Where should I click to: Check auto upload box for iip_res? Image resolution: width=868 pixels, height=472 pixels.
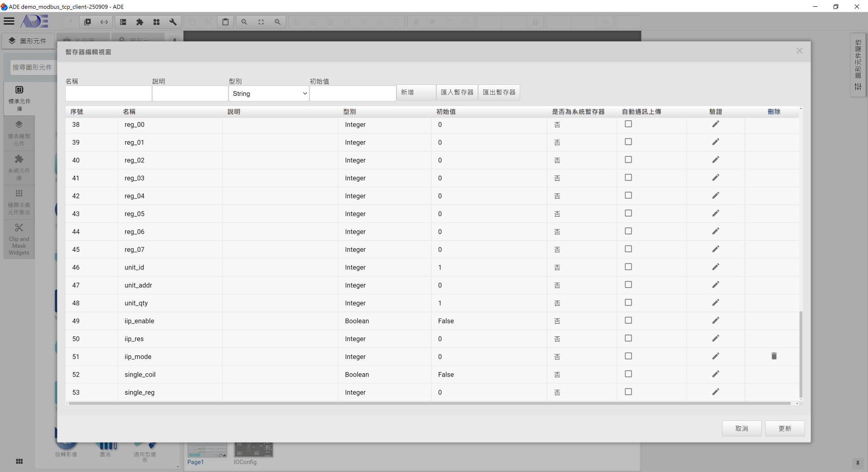628,338
